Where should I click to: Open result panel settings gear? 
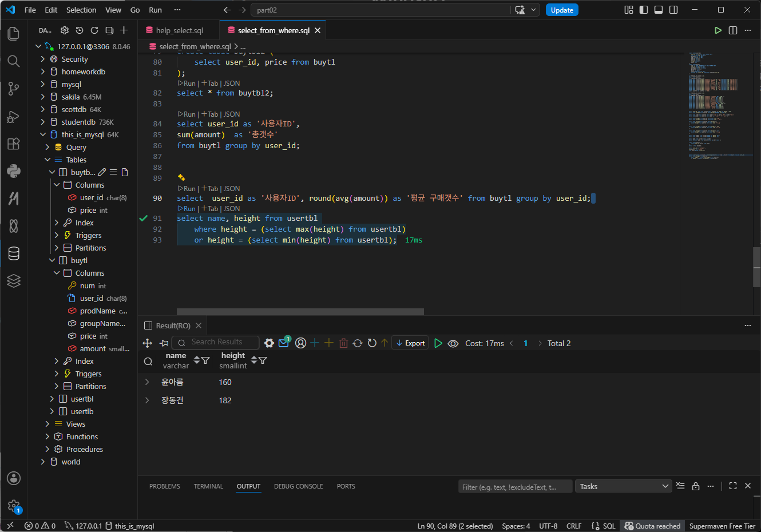269,343
